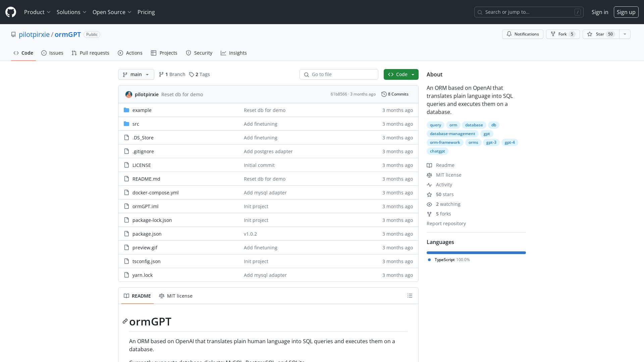This screenshot has width=644, height=362.
Task: Click the Report repository link
Action: click(x=446, y=223)
